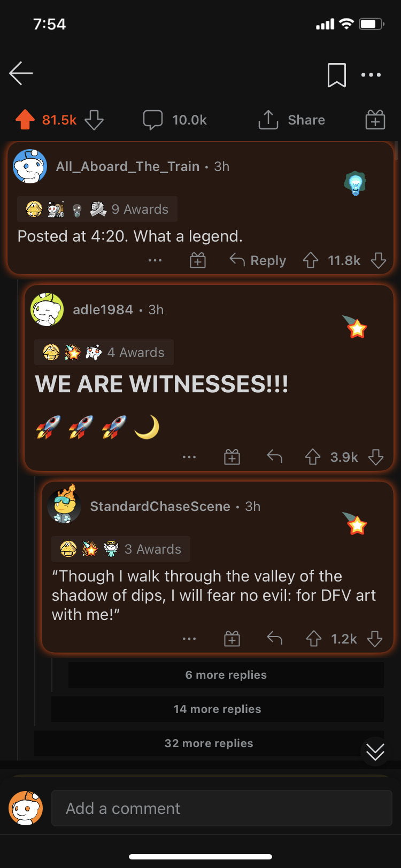
Task: Load the 32 more replies
Action: pyautogui.click(x=209, y=743)
